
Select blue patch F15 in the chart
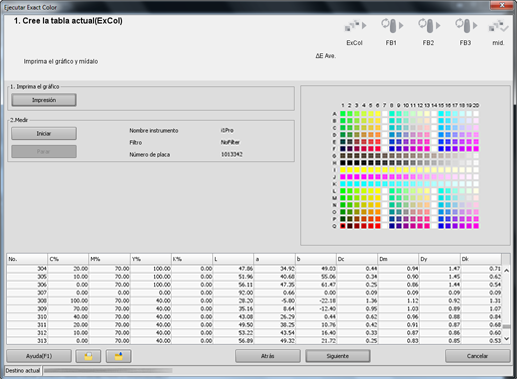tap(441, 149)
